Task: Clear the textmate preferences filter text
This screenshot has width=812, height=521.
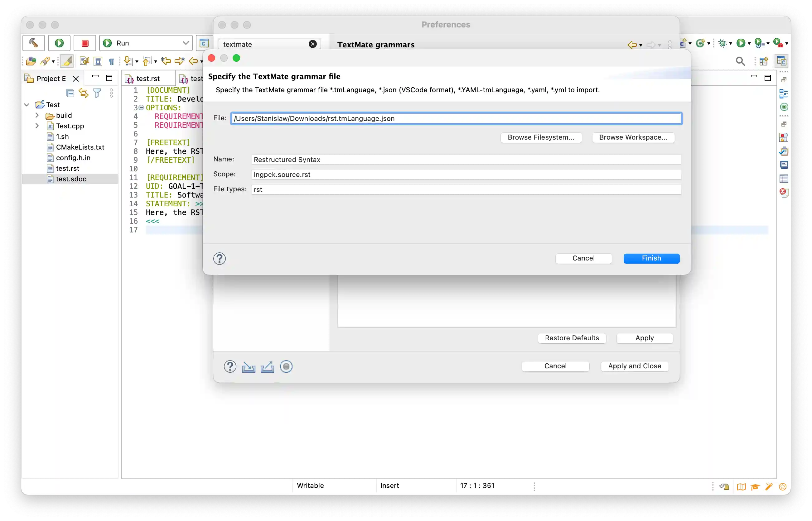Action: (313, 44)
